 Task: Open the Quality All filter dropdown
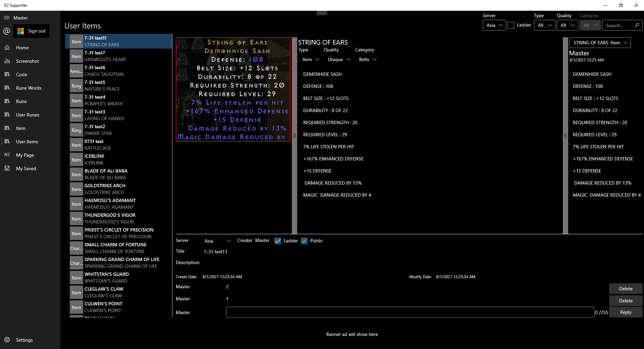[x=568, y=25]
